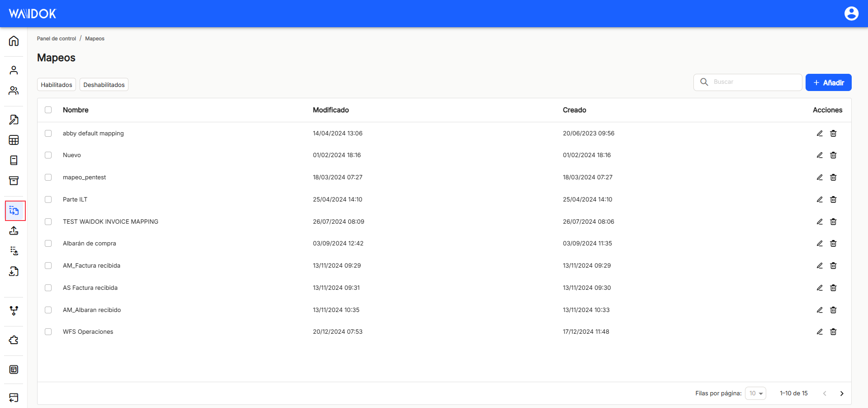Sort by the Creado column header
This screenshot has height=408, width=868.
tap(574, 110)
